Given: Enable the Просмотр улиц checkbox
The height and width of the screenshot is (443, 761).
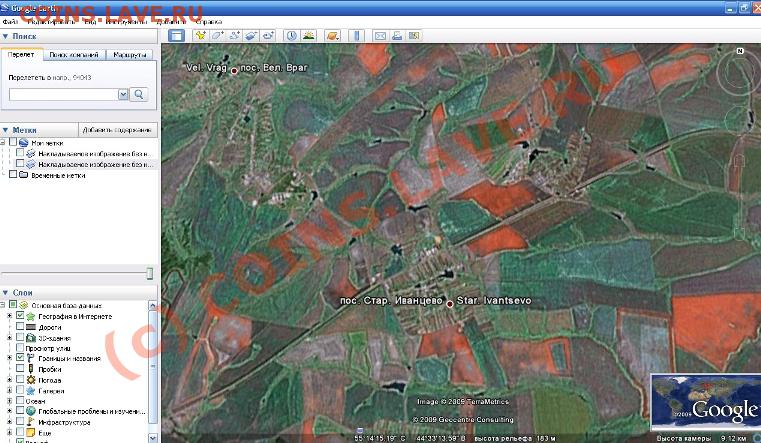Looking at the screenshot, I should (x=20, y=348).
